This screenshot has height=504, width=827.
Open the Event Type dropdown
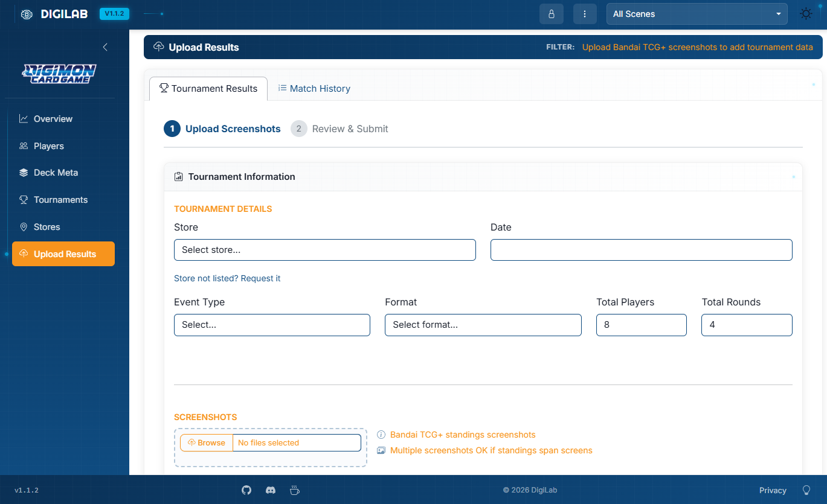pyautogui.click(x=272, y=325)
